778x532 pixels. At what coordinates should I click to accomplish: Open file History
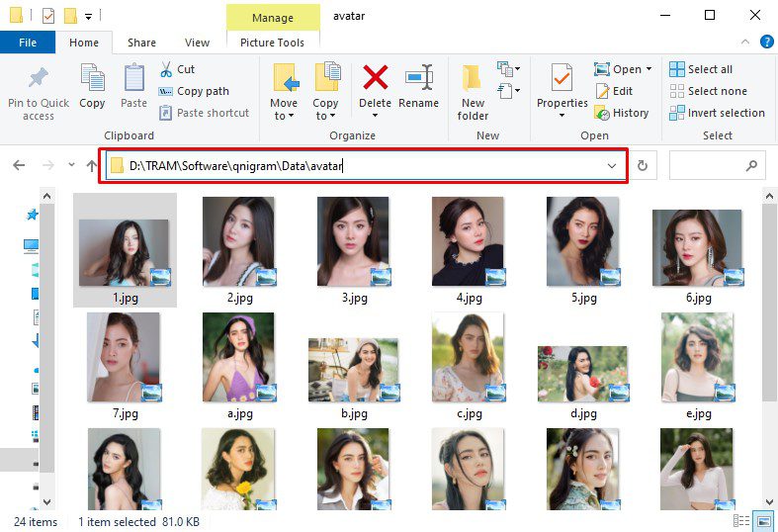pyautogui.click(x=622, y=113)
